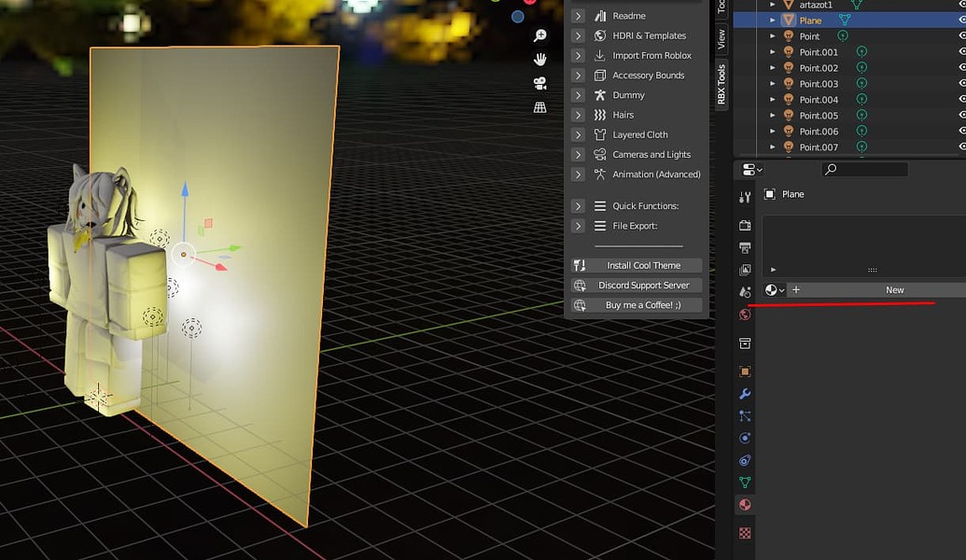Switch to the View sidebar tab
This screenshot has width=966, height=560.
tap(721, 38)
